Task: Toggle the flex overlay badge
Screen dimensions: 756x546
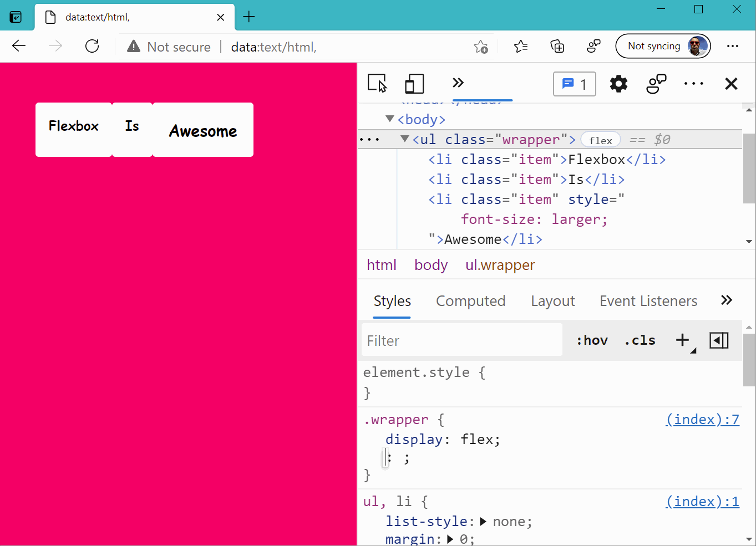Action: (600, 140)
